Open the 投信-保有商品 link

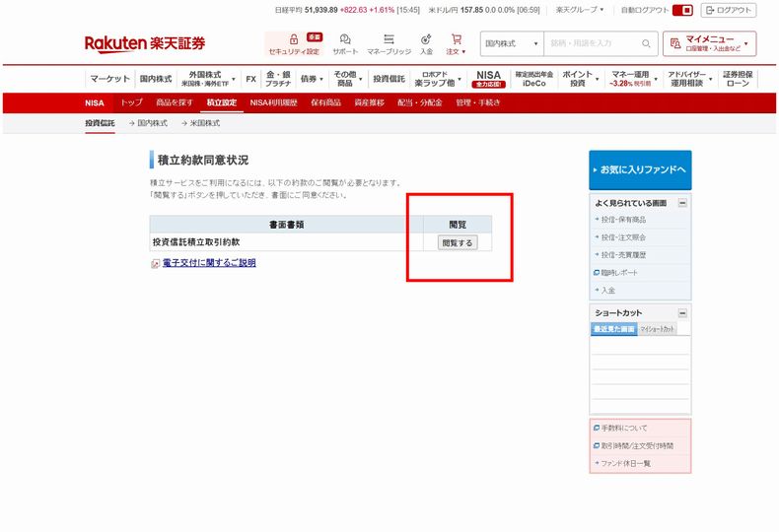tap(623, 220)
